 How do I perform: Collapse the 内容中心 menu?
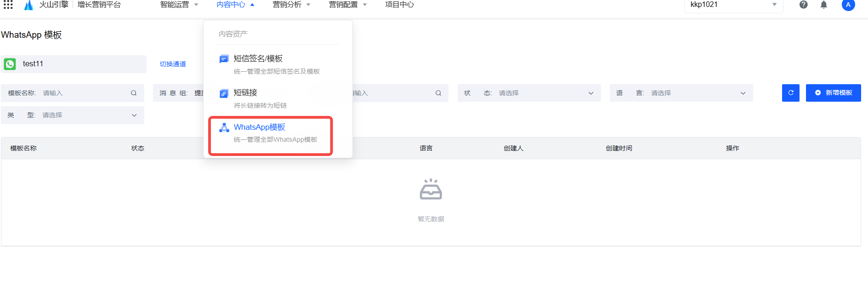point(235,5)
